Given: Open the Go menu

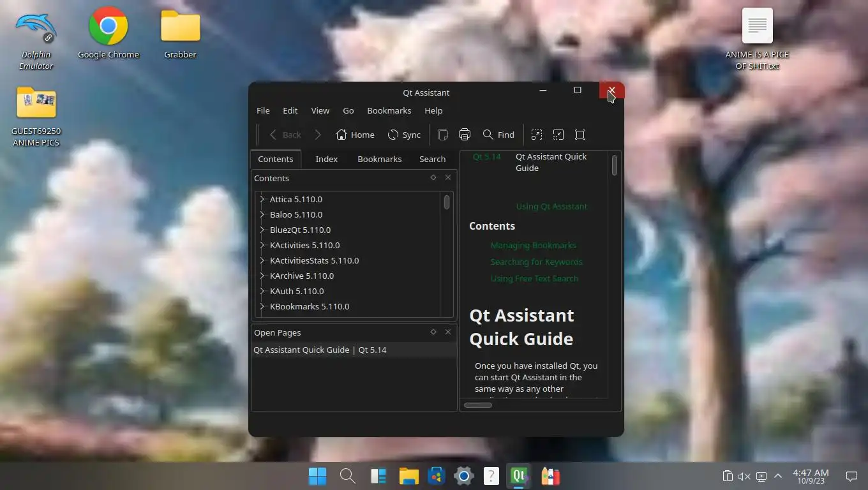Looking at the screenshot, I should [x=348, y=110].
